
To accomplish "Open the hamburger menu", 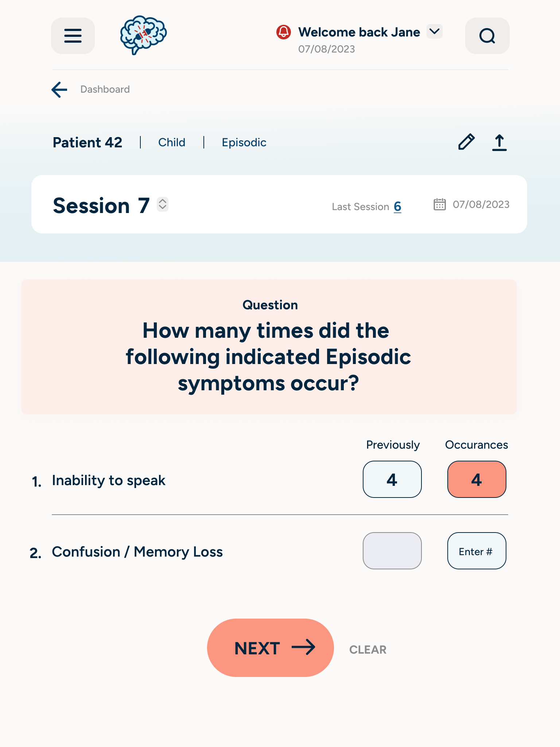I will click(73, 36).
